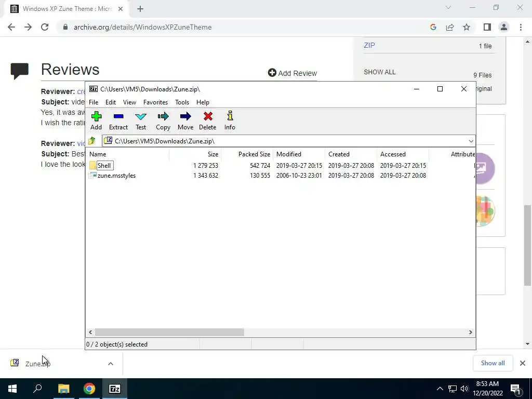The image size is (532, 399).
Task: Click the 7-Zip horizontal scrollbar thumb
Action: [169, 332]
